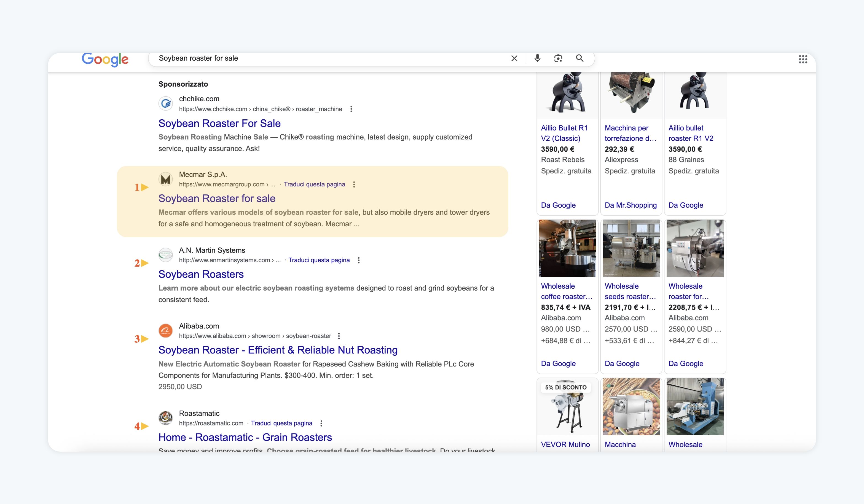Open the Google apps grid
This screenshot has height=504, width=864.
[x=803, y=59]
